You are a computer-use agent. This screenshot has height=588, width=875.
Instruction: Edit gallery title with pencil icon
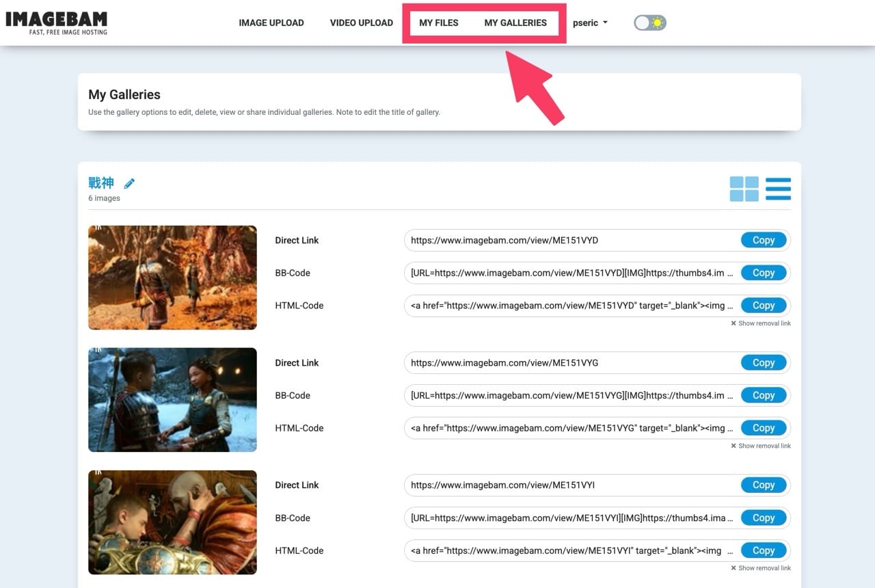click(130, 183)
